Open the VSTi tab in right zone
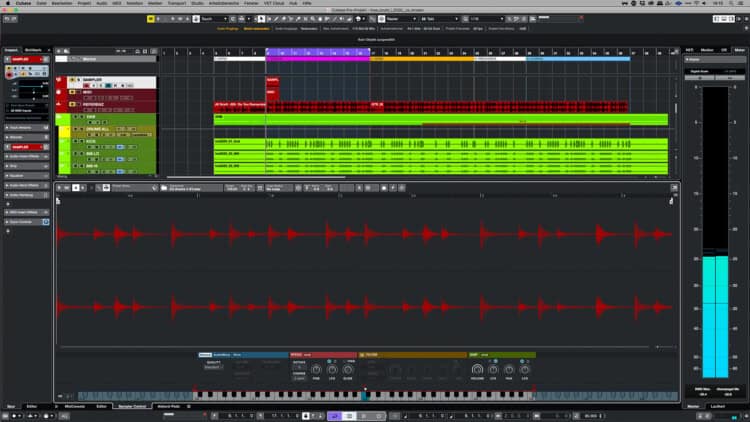 coord(689,50)
